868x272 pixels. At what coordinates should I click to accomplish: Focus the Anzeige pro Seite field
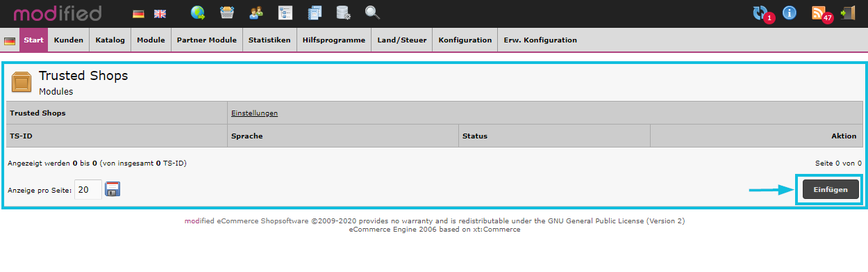(88, 189)
